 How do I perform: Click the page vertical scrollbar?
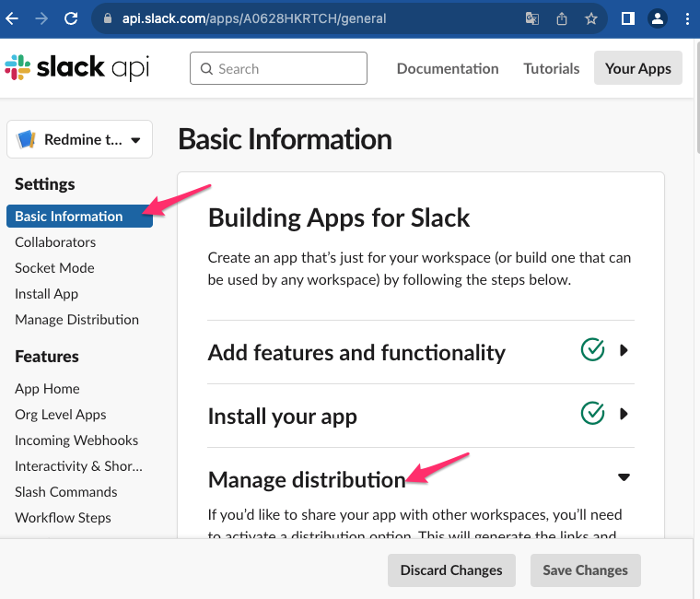point(697,99)
